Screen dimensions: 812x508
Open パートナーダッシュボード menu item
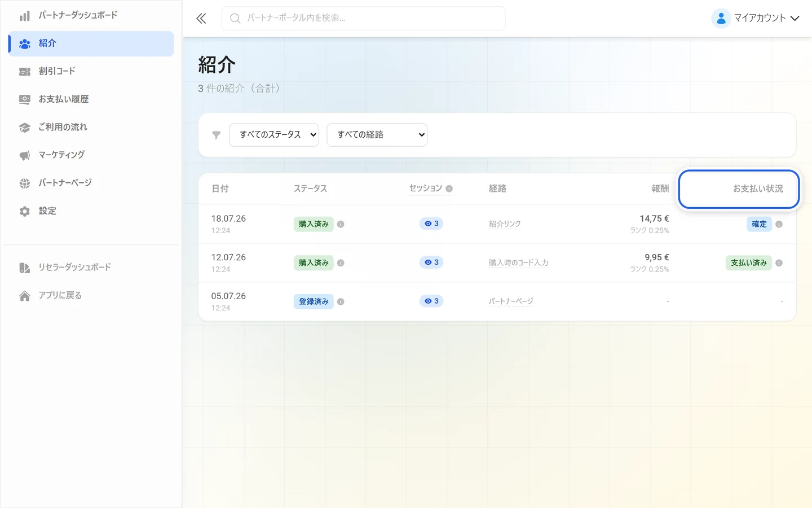coord(91,15)
